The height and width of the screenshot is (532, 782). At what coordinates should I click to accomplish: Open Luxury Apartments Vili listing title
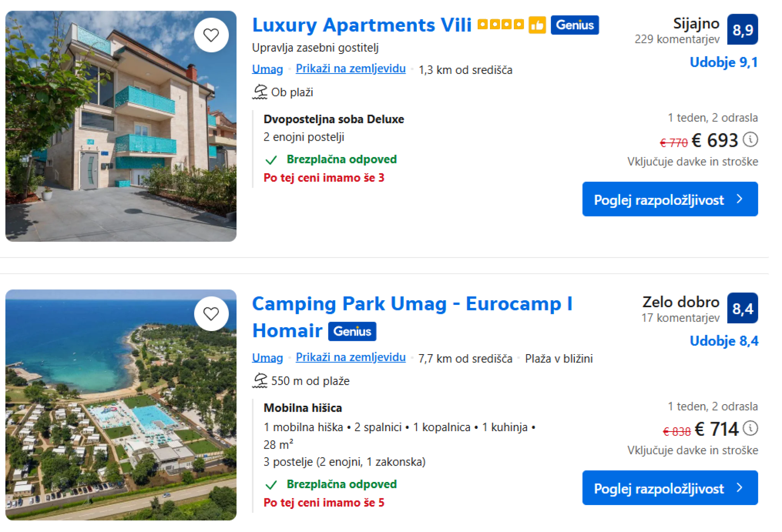362,25
